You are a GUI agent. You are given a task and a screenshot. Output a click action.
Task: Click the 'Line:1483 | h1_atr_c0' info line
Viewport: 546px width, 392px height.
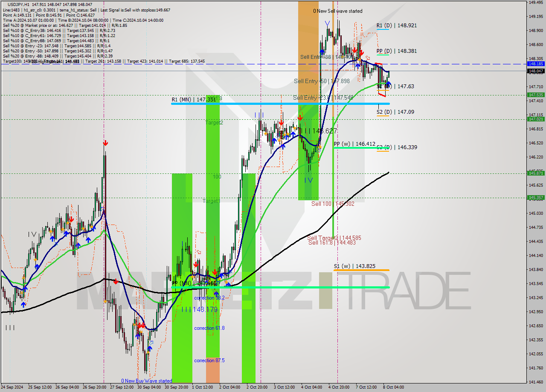click(x=86, y=10)
